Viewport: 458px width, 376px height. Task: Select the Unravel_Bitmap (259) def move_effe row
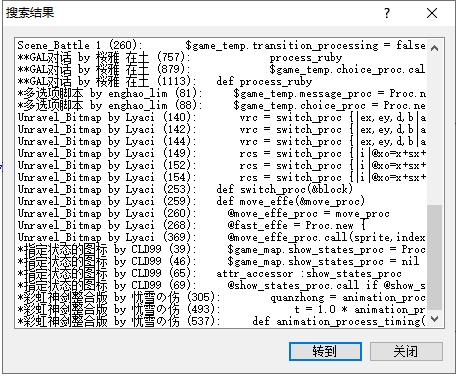point(221,201)
